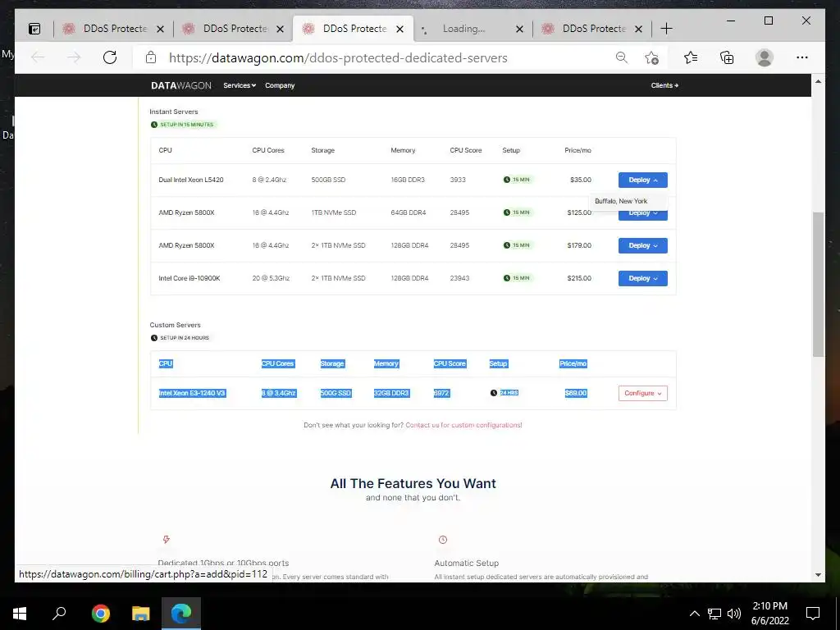Open the Clients link in the header
The width and height of the screenshot is (840, 630).
pyautogui.click(x=664, y=85)
